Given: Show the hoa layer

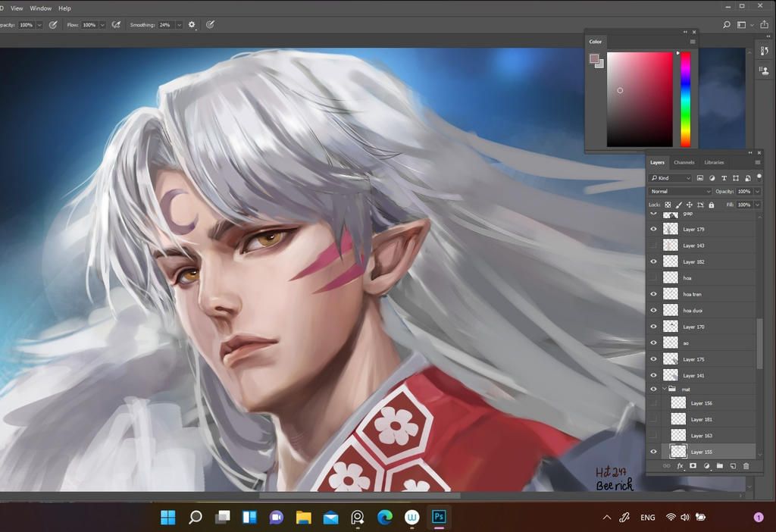Looking at the screenshot, I should tap(653, 278).
